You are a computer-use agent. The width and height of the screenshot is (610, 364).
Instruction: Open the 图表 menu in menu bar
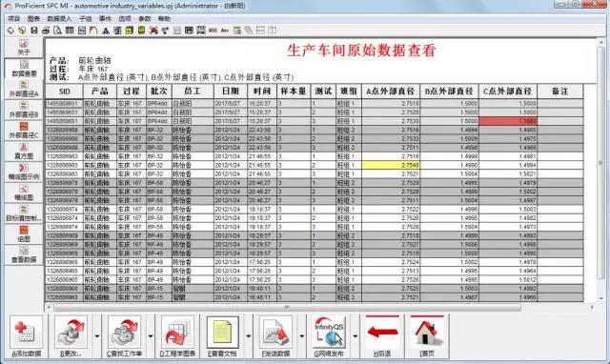click(x=33, y=19)
